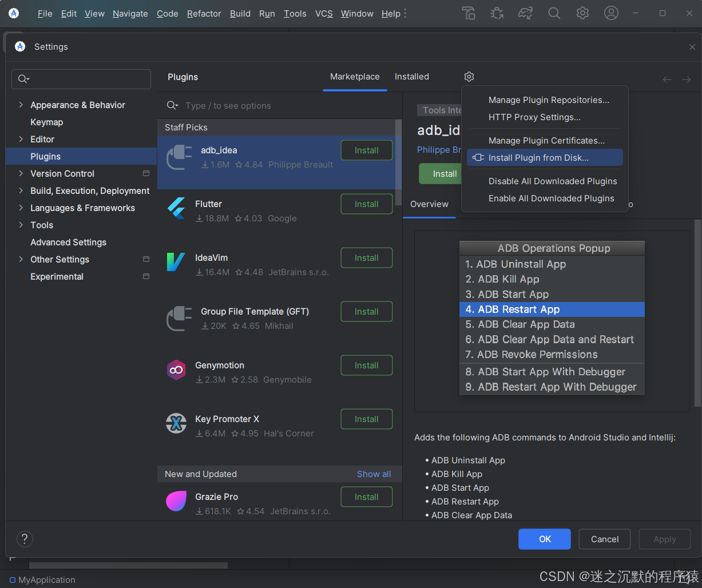702x588 pixels.
Task: Click the debug bug icon in toolbar
Action: click(x=497, y=13)
